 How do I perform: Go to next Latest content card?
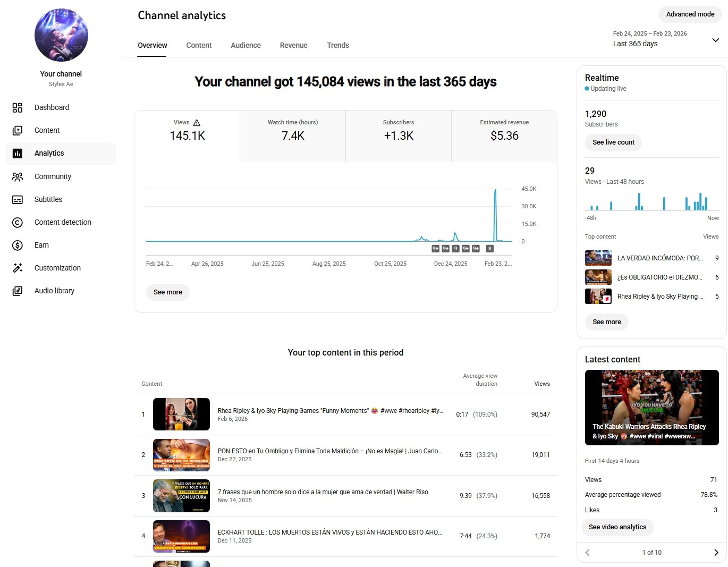pyautogui.click(x=716, y=553)
